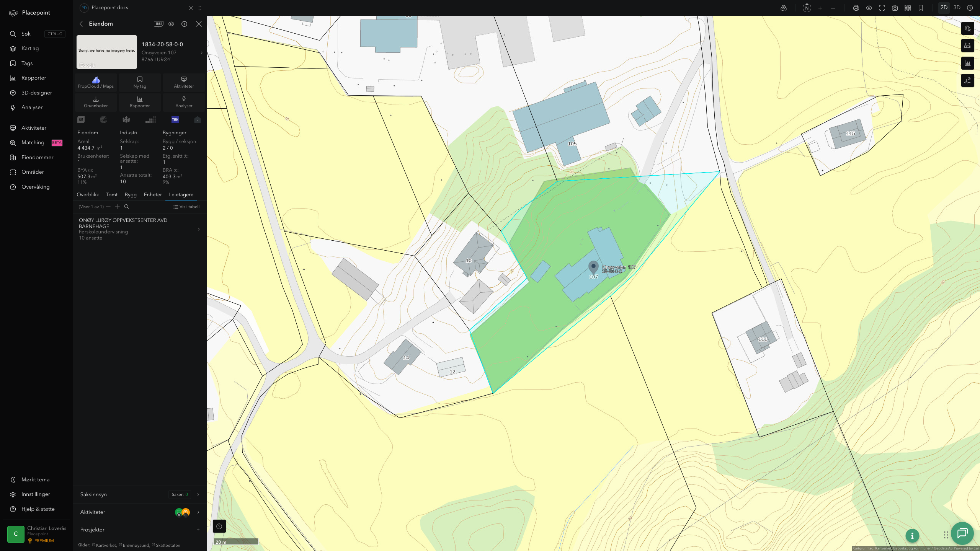This screenshot has height=551, width=980.
Task: Select the Leietagere tab
Action: coord(181,194)
